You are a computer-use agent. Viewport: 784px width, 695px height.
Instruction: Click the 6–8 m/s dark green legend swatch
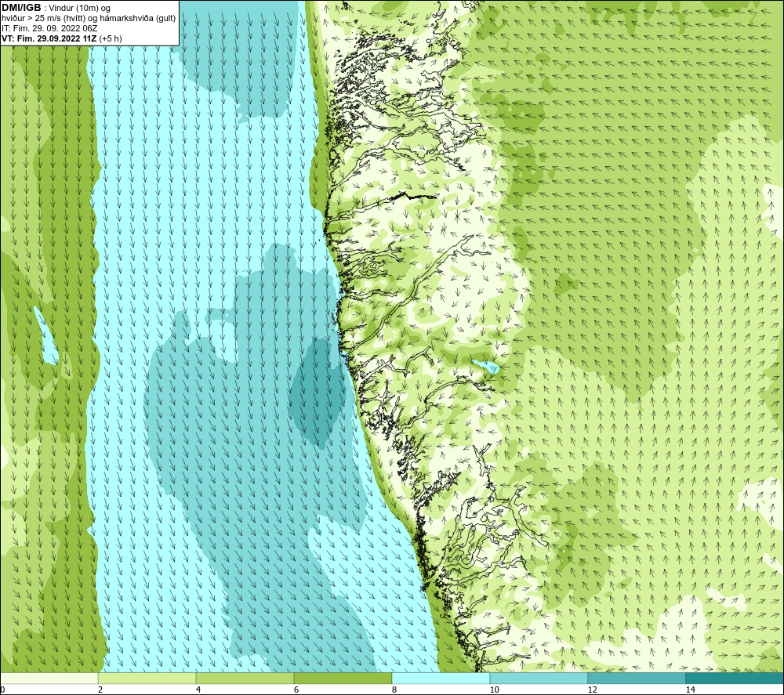tap(343, 679)
